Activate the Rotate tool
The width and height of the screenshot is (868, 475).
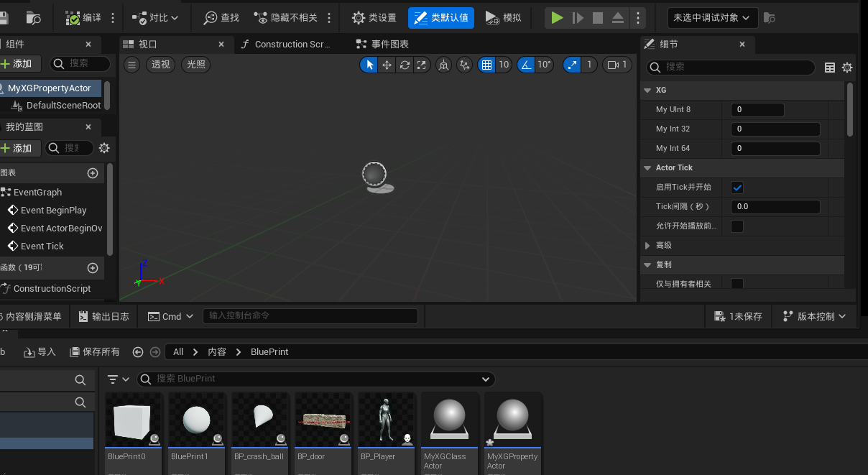click(405, 65)
